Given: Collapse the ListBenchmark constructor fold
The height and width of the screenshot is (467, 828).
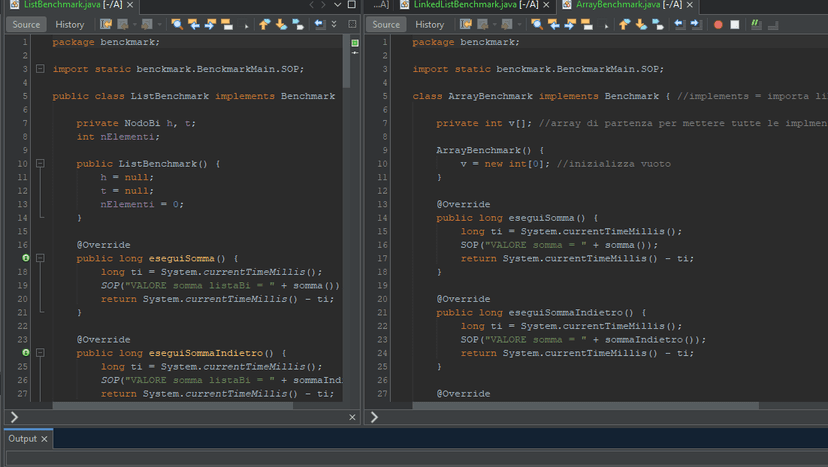Looking at the screenshot, I should coord(40,163).
